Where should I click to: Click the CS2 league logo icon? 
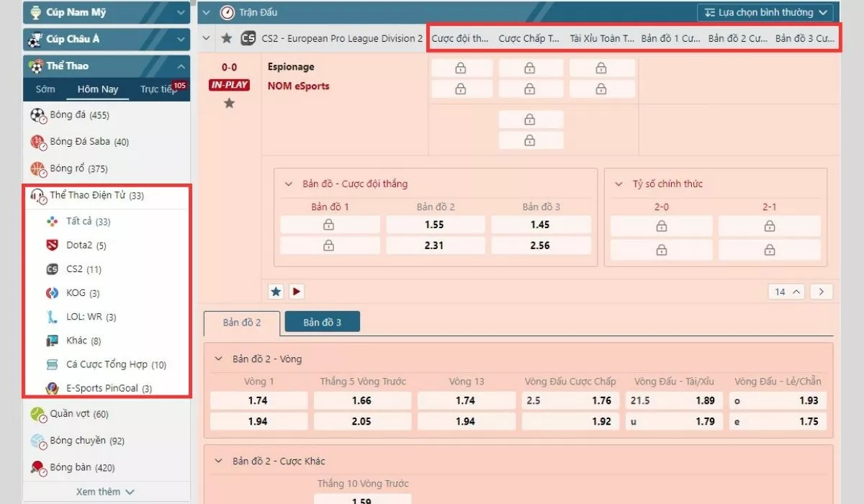click(248, 38)
